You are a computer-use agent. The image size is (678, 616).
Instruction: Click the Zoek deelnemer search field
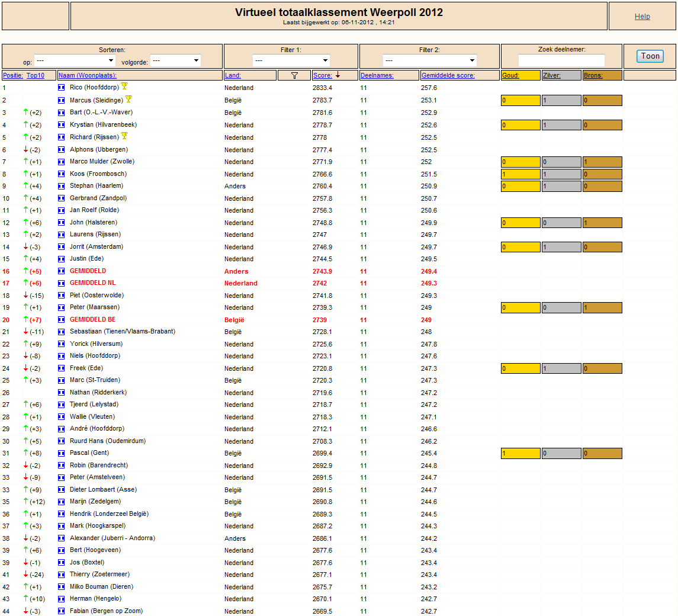pyautogui.click(x=561, y=60)
